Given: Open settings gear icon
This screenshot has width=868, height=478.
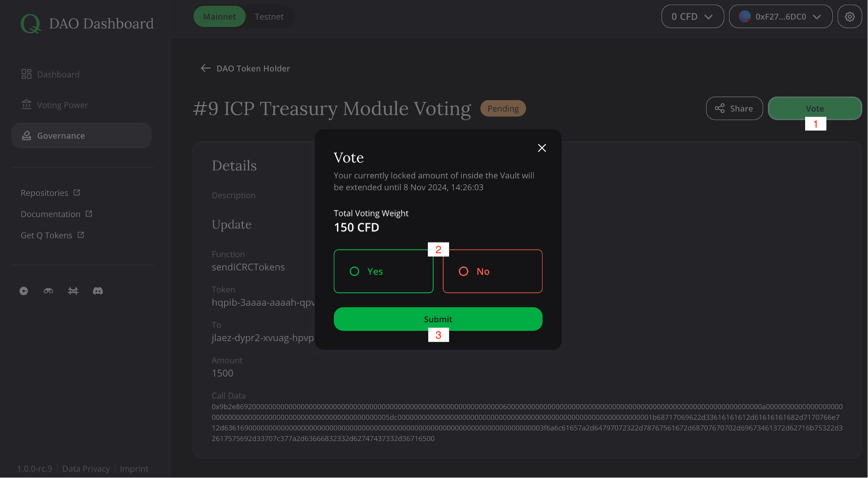Looking at the screenshot, I should tap(850, 16).
